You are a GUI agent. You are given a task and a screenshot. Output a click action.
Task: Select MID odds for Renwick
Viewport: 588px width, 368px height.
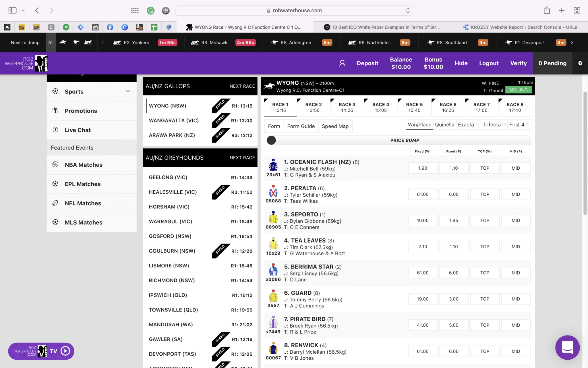point(516,351)
